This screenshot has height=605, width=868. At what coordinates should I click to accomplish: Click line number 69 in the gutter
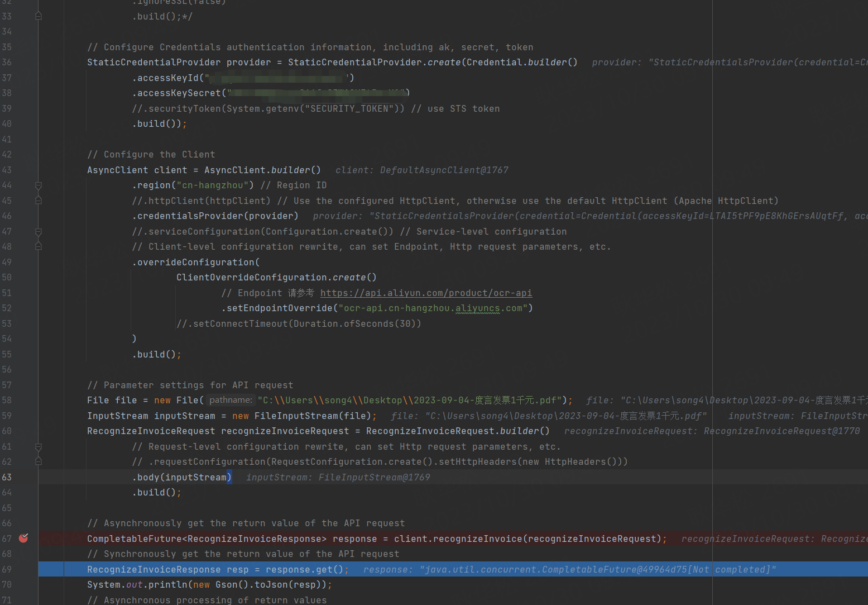coord(7,569)
